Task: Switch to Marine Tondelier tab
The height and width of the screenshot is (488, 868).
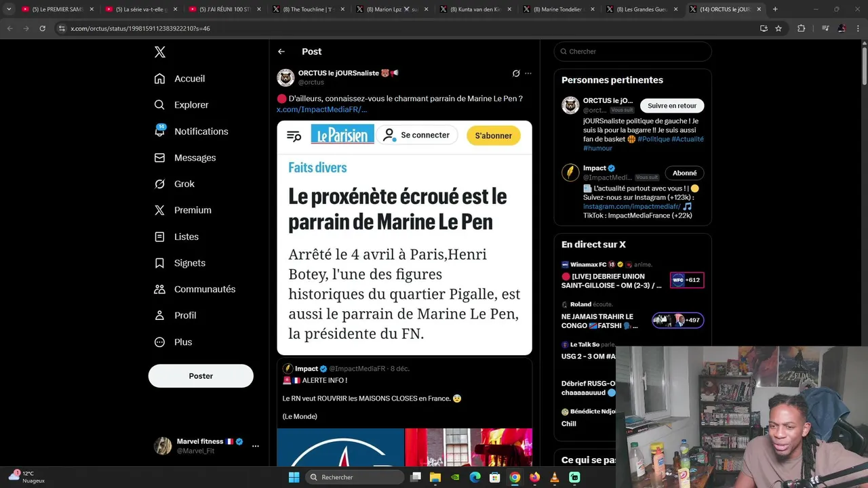Action: coord(558,9)
